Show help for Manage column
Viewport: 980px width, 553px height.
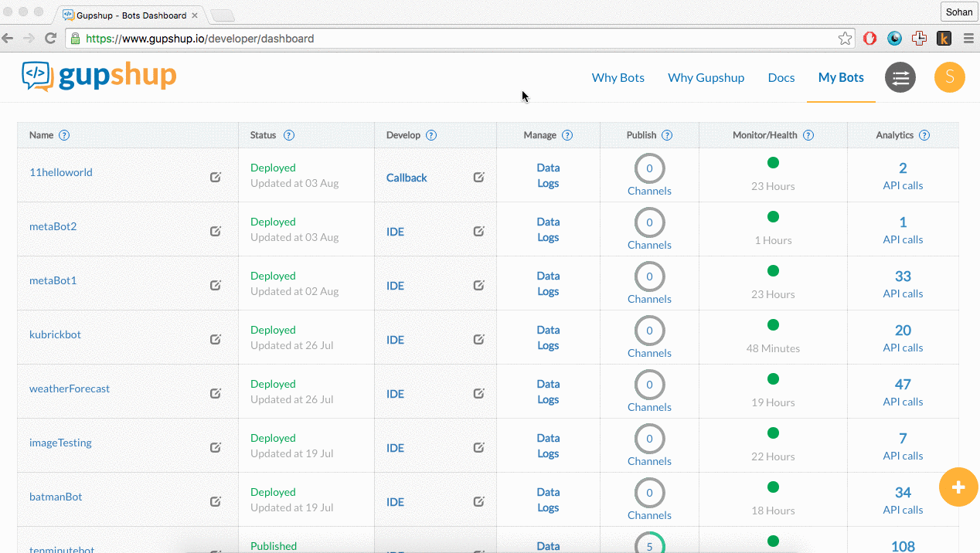[x=567, y=135]
